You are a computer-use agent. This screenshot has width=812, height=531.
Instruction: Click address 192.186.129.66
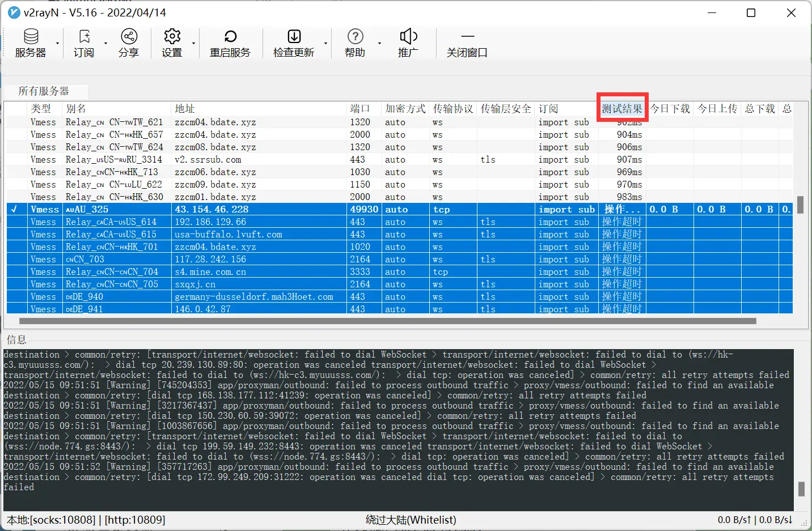[x=210, y=222]
